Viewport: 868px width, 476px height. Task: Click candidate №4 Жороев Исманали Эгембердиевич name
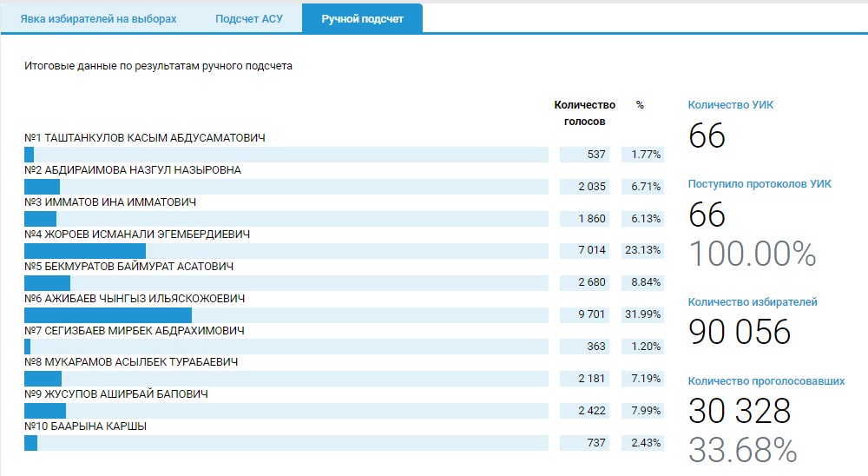[138, 235]
